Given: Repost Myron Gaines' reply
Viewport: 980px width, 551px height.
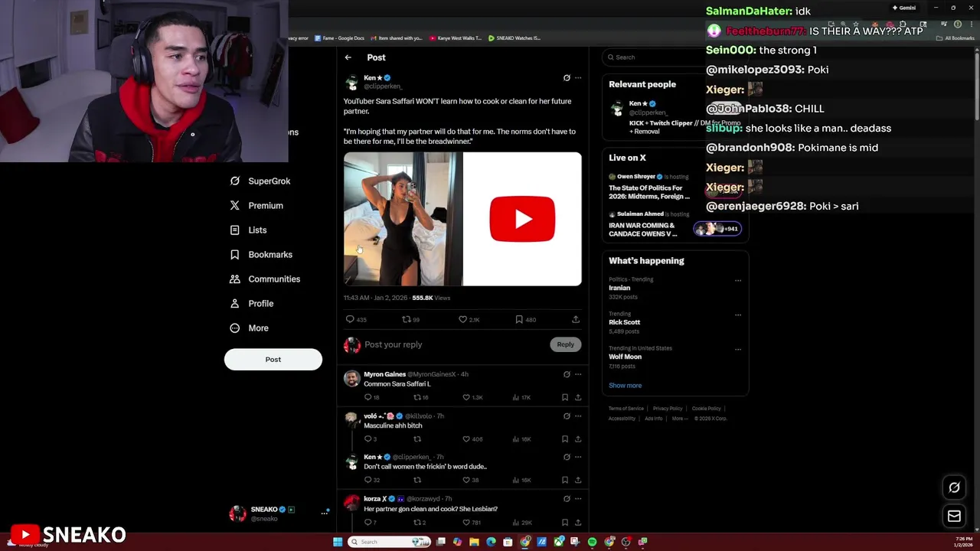Looking at the screenshot, I should pos(421,398).
